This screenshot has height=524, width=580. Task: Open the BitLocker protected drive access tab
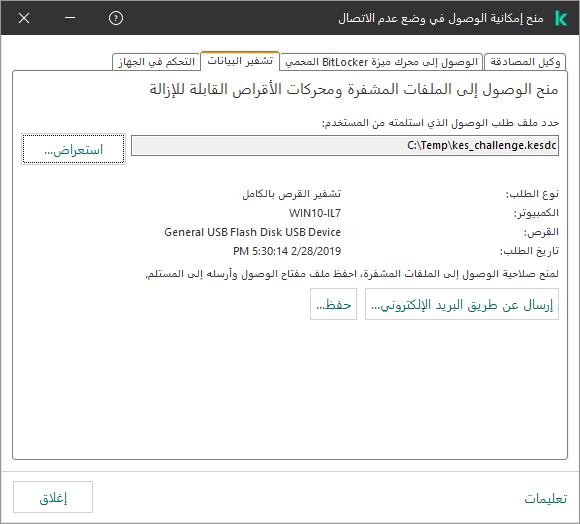(381, 62)
